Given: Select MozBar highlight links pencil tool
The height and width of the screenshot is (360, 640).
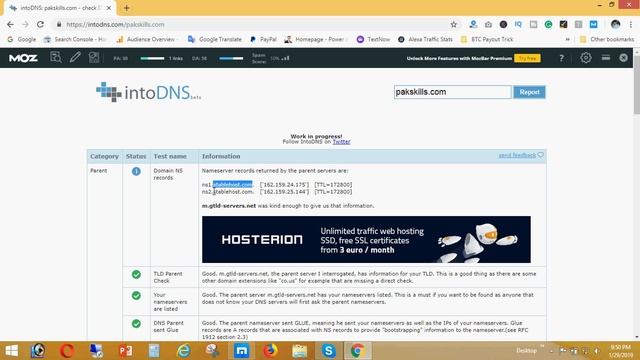Looking at the screenshot, I should pos(75,58).
